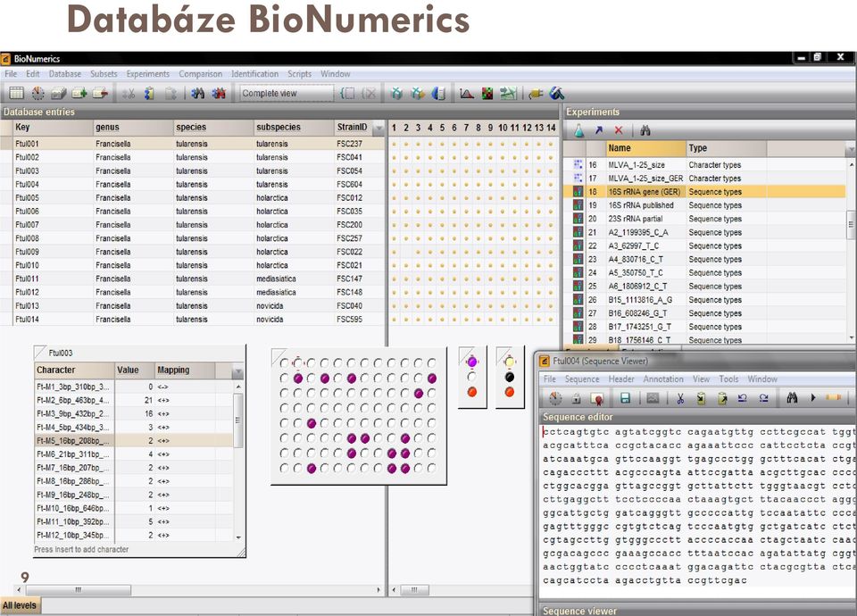This screenshot has width=857, height=616.
Task: Click the red X delete icon in Experiments panel
Action: click(619, 130)
